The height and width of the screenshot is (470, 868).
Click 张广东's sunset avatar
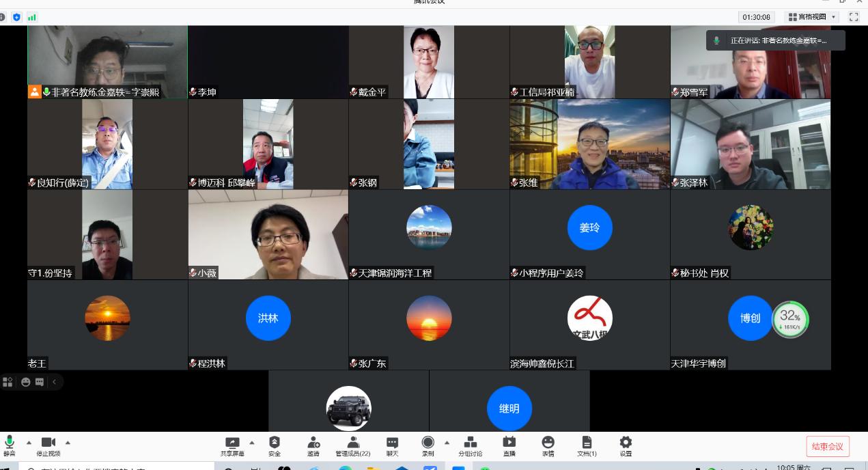(x=429, y=318)
